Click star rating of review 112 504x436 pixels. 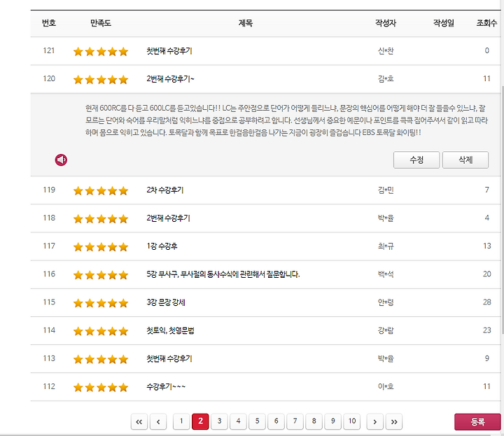point(101,387)
